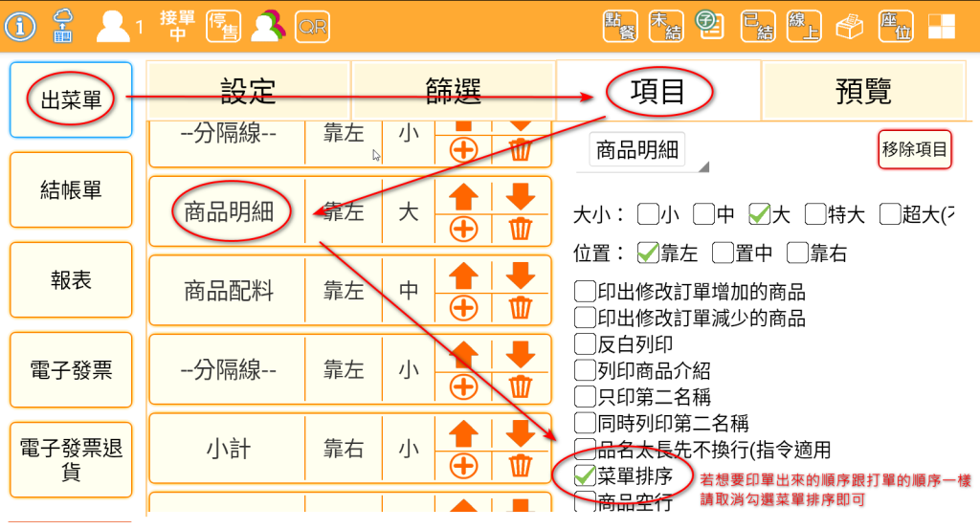Viewport: 980px width, 529px height.
Task: Click the info icon in top bar
Action: [x=20, y=26]
